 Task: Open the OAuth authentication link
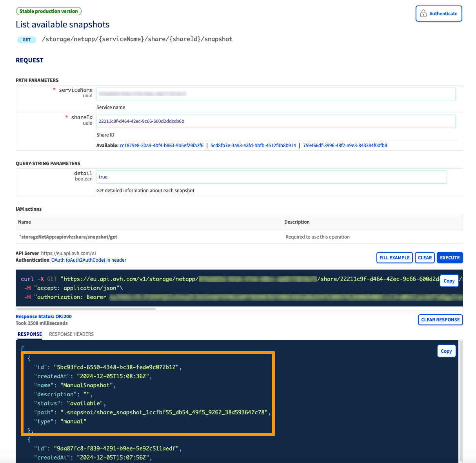click(89, 260)
